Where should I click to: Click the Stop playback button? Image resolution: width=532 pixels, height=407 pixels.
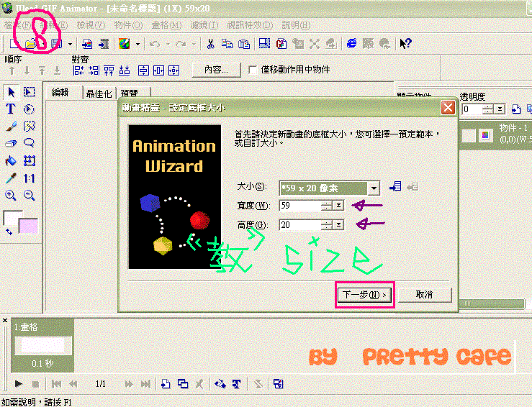[x=35, y=384]
